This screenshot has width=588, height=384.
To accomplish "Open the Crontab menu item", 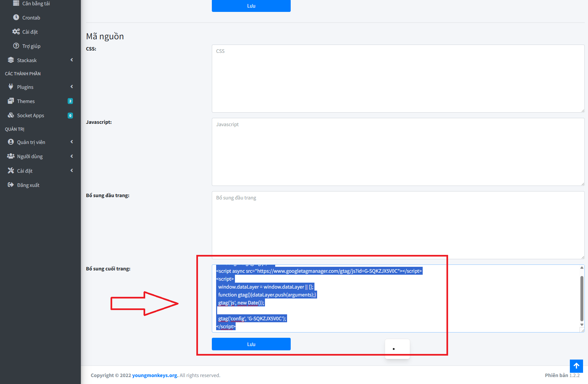I will click(x=40, y=17).
